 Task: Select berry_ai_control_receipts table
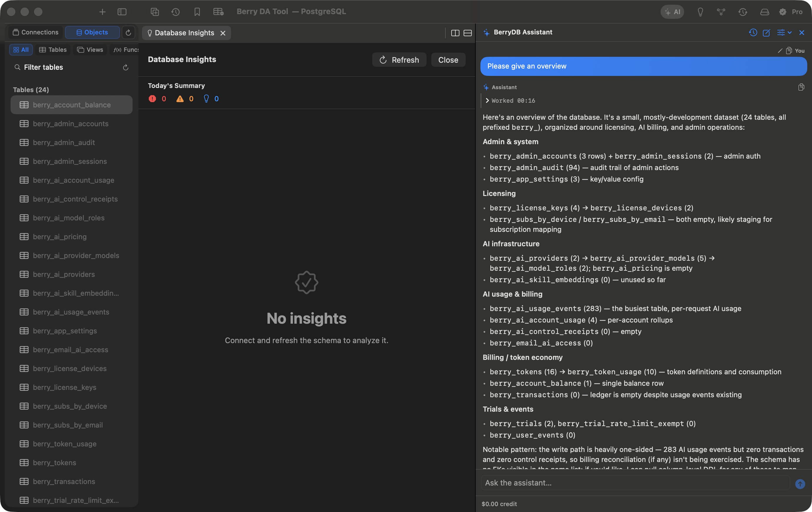(71, 199)
